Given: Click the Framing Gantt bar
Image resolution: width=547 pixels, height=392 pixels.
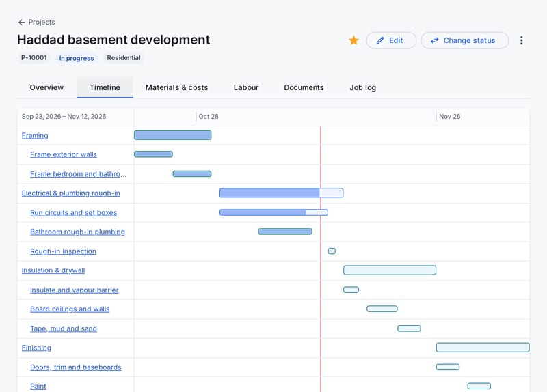Looking at the screenshot, I should [x=173, y=135].
